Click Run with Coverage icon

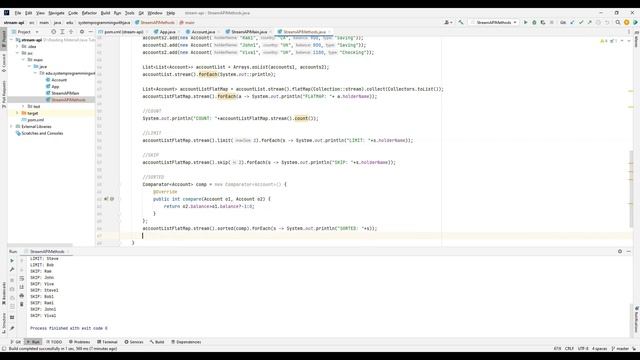tap(543, 22)
